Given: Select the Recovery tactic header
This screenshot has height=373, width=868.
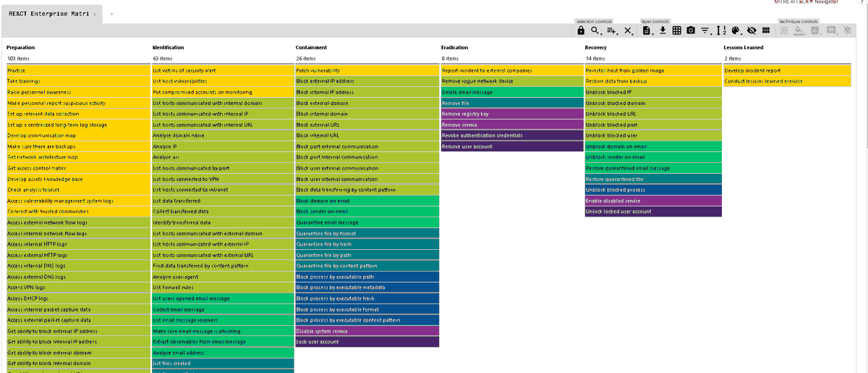Looking at the screenshot, I should (595, 48).
